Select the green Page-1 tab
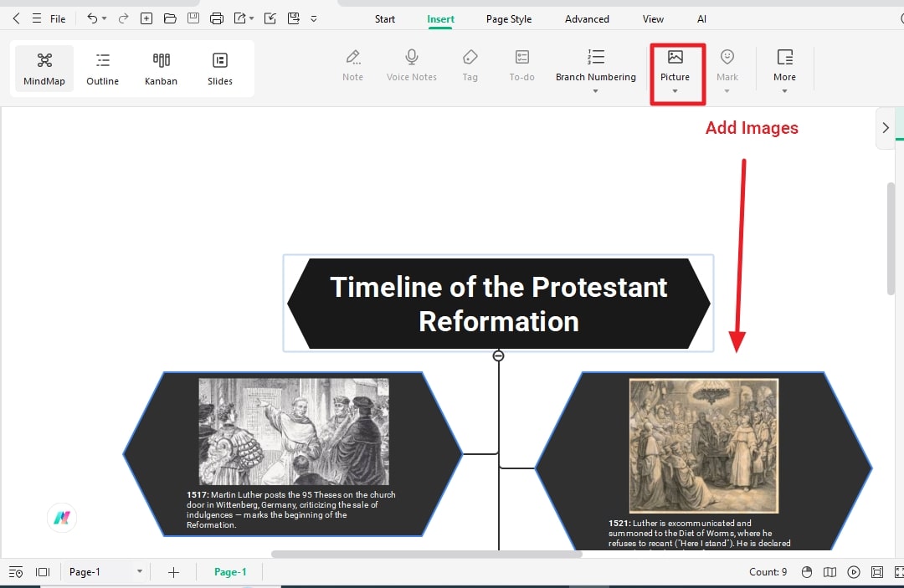This screenshot has height=588, width=904. click(230, 572)
